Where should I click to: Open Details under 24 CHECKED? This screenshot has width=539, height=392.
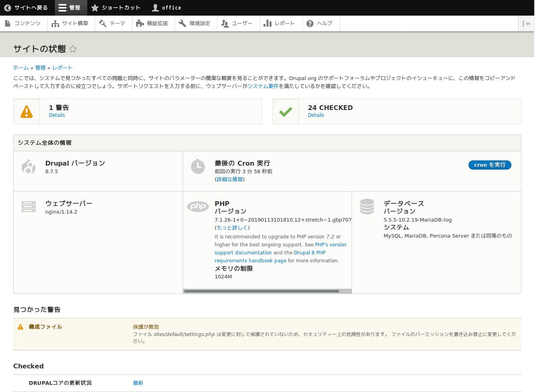(x=316, y=115)
